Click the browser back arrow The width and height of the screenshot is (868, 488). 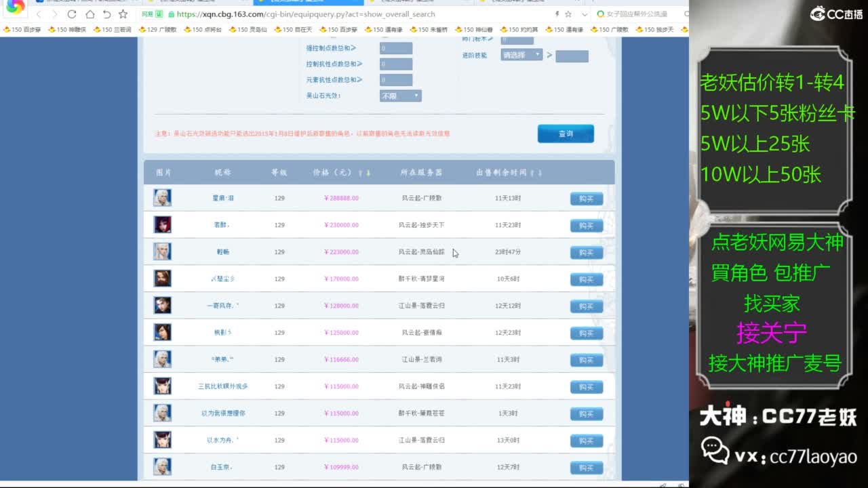39,14
